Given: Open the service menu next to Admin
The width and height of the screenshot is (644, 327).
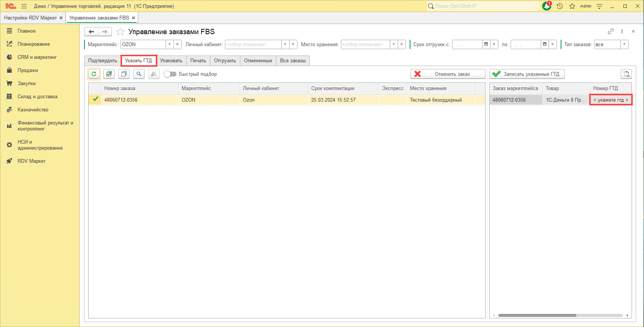Looking at the screenshot, I should click(599, 6).
